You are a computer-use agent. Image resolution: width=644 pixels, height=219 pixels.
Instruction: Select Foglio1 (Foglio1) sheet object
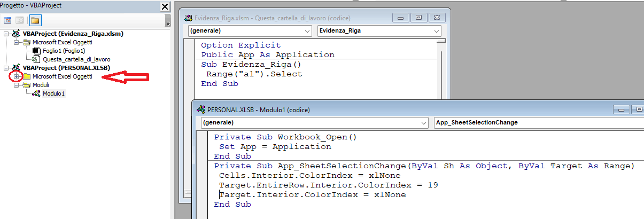pyautogui.click(x=64, y=51)
